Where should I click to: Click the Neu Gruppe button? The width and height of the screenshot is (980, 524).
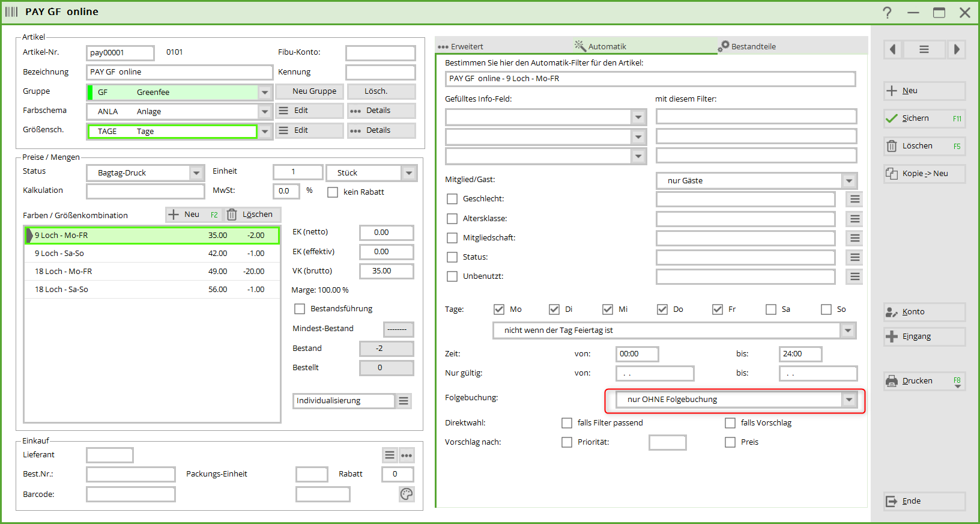click(309, 91)
